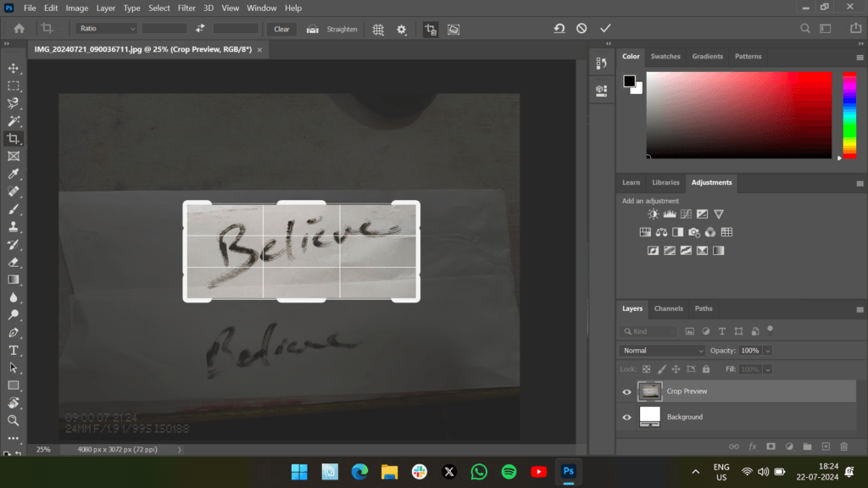
Task: Reset the crop box
Action: [x=559, y=28]
